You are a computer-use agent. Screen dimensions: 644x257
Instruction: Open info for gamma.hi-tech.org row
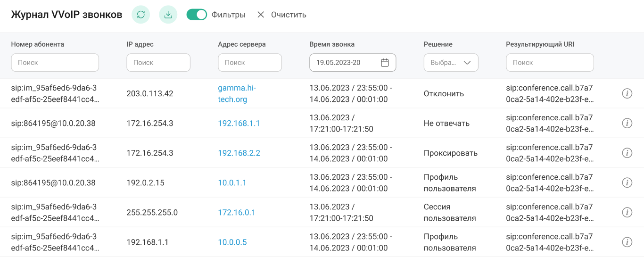pyautogui.click(x=627, y=94)
